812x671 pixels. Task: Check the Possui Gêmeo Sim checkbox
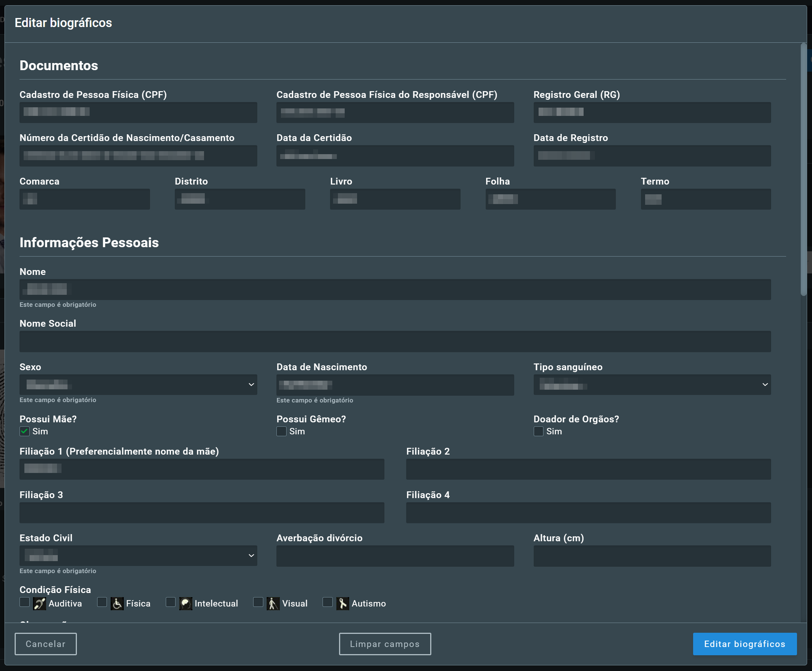(281, 431)
